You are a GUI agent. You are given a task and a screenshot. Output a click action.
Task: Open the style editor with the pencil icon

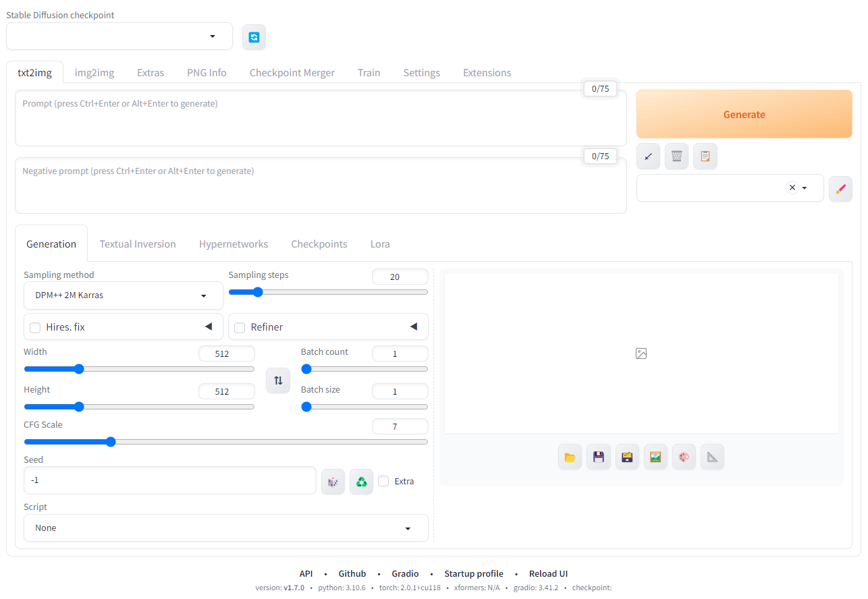click(x=840, y=189)
